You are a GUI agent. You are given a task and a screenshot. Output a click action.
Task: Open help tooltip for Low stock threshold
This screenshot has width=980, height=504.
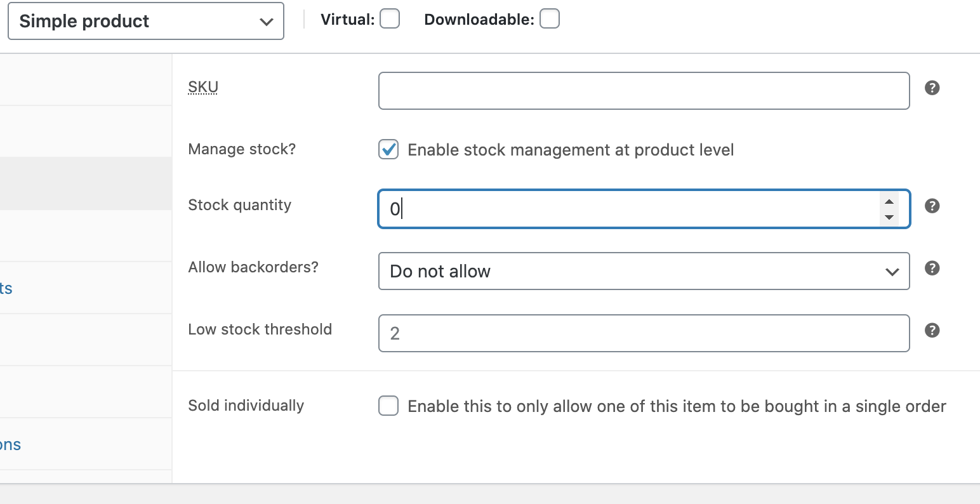point(932,330)
